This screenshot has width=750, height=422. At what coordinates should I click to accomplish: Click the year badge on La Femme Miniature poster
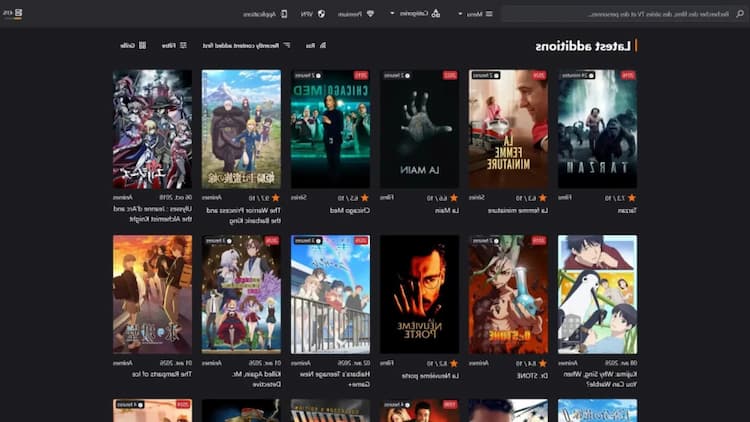pyautogui.click(x=539, y=76)
